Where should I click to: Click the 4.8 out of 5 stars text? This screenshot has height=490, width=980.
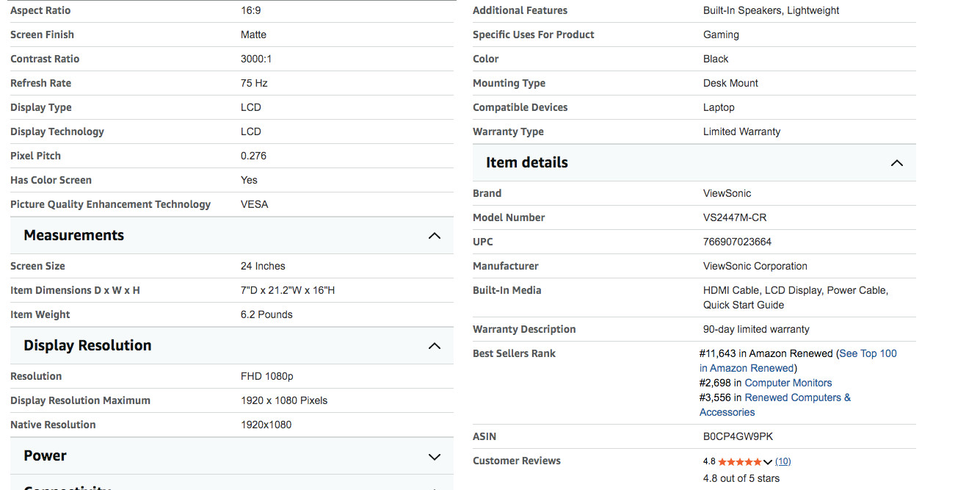pyautogui.click(x=741, y=478)
